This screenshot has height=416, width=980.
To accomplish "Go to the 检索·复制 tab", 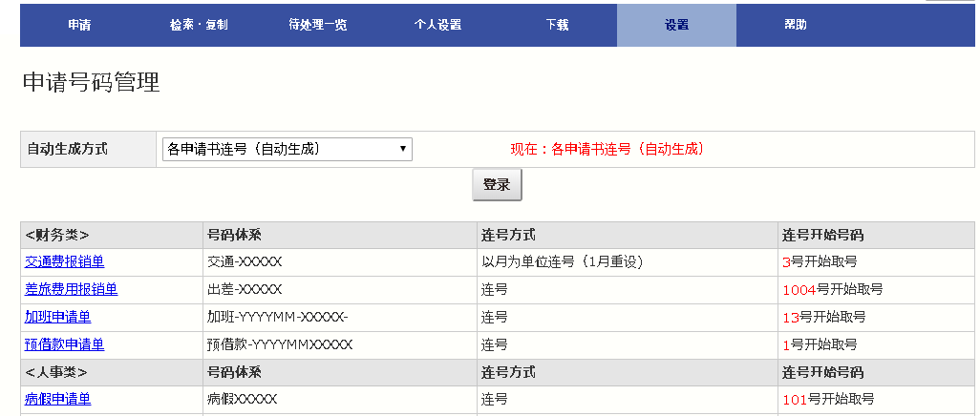I will pyautogui.click(x=199, y=26).
